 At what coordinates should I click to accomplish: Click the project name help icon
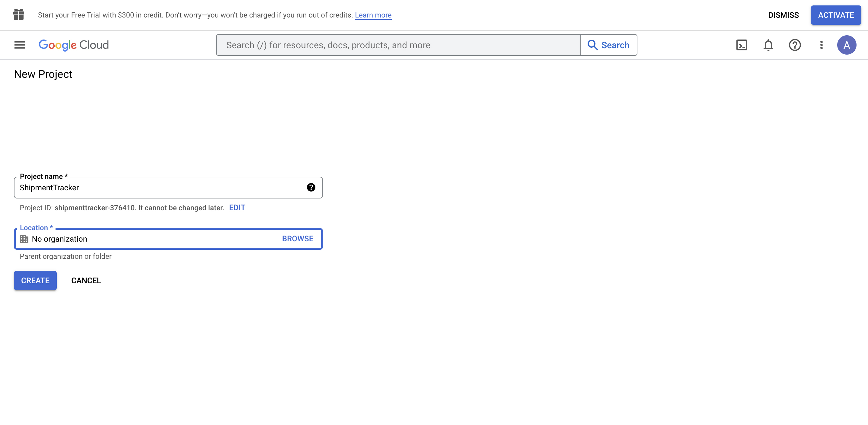[x=311, y=187]
